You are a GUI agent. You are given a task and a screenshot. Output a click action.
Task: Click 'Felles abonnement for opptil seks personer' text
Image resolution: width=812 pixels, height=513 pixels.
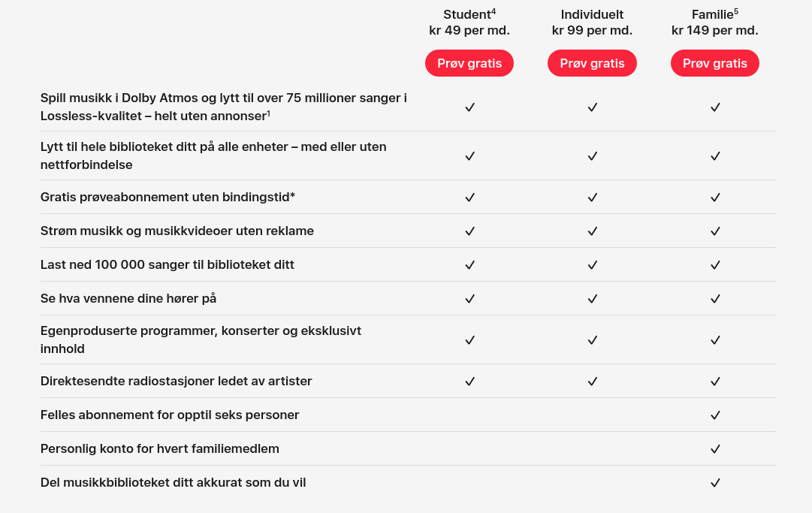click(170, 415)
